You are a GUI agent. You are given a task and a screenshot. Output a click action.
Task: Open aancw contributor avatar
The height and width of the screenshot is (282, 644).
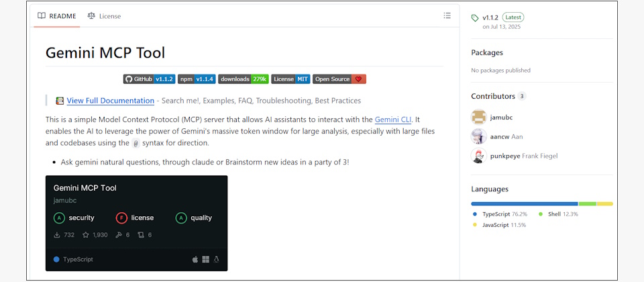point(478,136)
